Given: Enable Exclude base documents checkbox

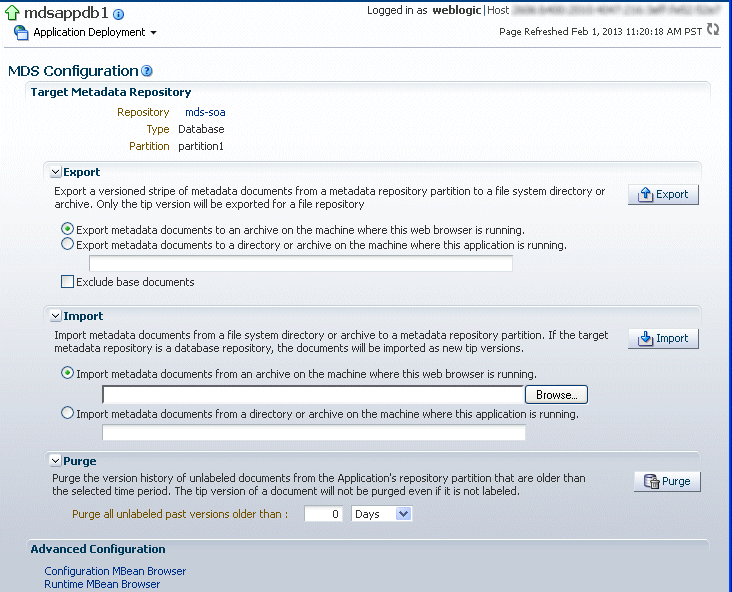Looking at the screenshot, I should click(67, 282).
